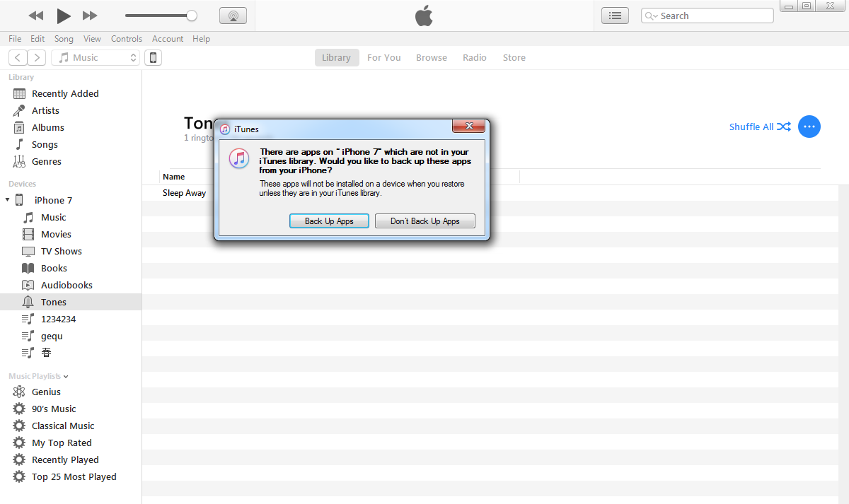Click the Shuffle All icon

click(783, 127)
